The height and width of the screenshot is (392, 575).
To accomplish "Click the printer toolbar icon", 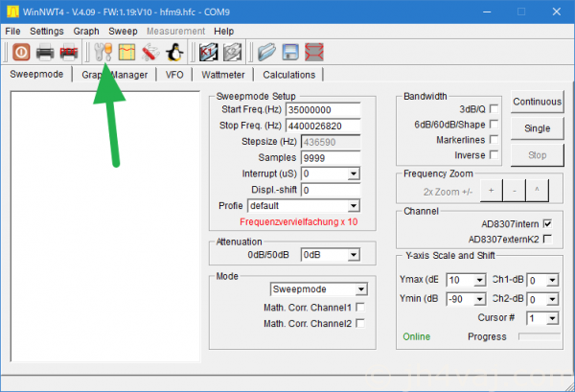I will 44,52.
